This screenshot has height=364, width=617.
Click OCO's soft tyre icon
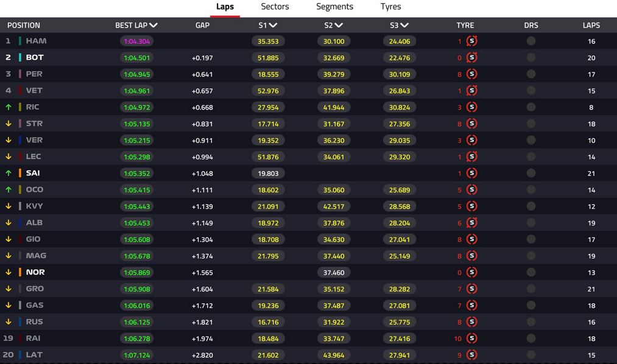click(x=471, y=189)
